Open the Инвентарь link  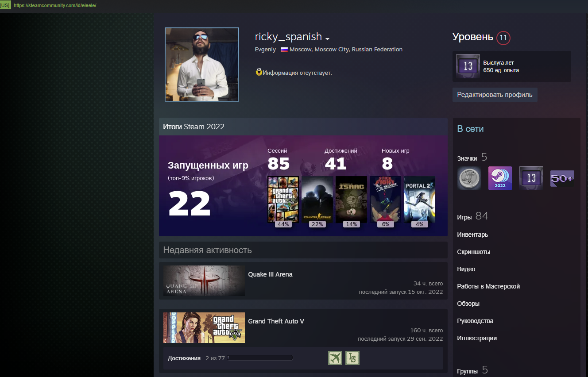click(x=472, y=235)
